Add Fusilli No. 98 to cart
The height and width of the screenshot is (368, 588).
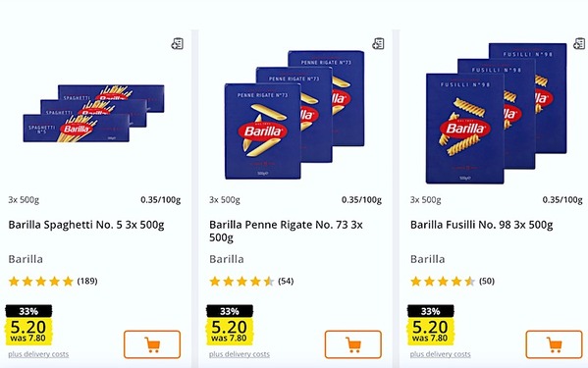(555, 344)
